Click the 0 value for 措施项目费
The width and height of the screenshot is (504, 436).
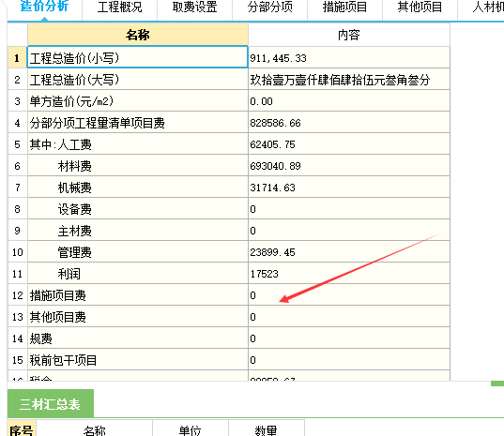pyautogui.click(x=349, y=294)
